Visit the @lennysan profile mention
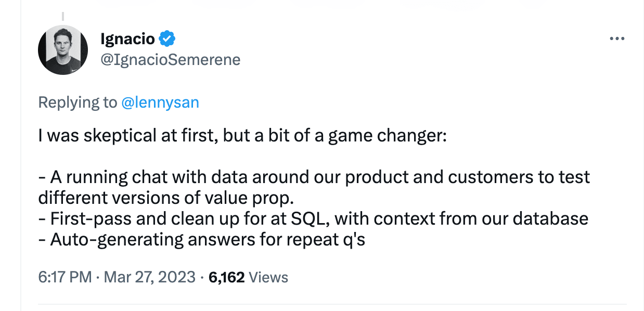644x311 pixels. pyautogui.click(x=160, y=102)
